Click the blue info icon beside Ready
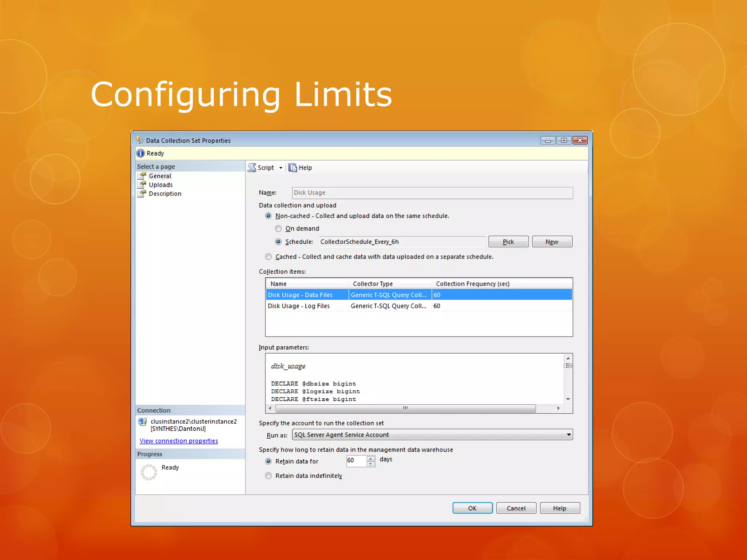 coord(140,153)
